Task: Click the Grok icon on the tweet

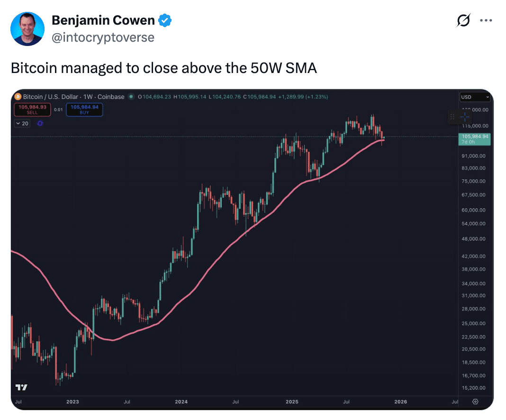Action: pyautogui.click(x=463, y=20)
